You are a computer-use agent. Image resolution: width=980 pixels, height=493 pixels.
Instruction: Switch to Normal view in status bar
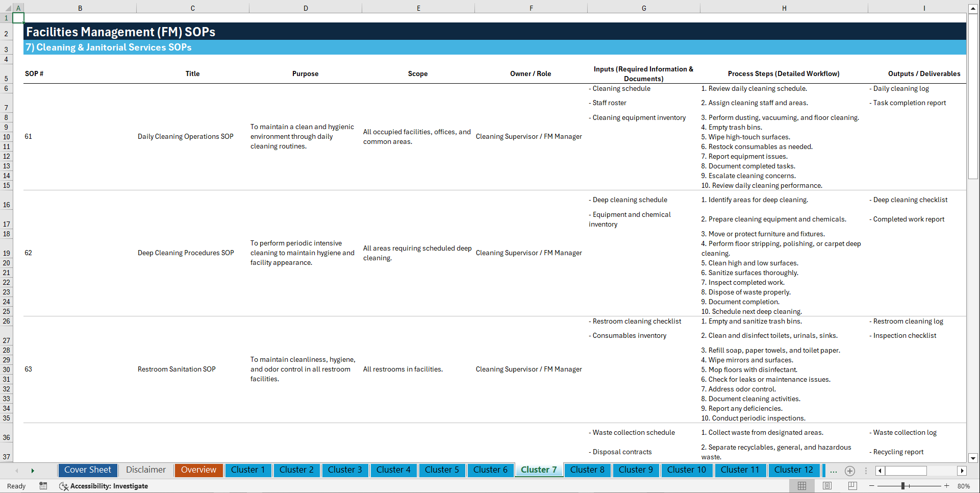(x=801, y=486)
